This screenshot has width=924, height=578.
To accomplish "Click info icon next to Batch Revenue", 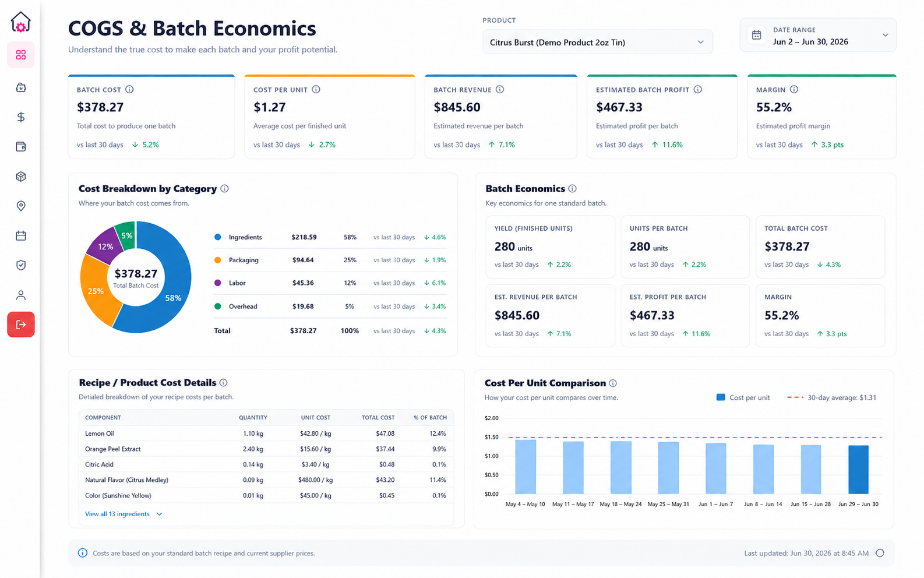I will click(500, 90).
